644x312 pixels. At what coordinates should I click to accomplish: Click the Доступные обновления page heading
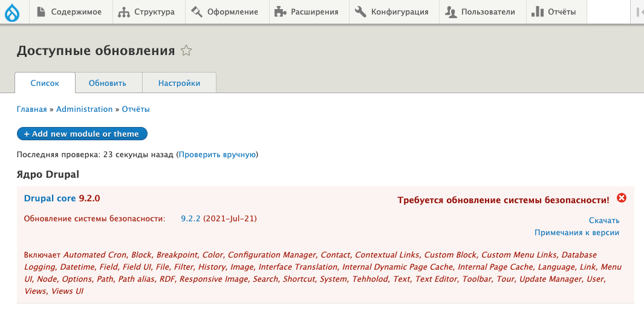(x=96, y=51)
